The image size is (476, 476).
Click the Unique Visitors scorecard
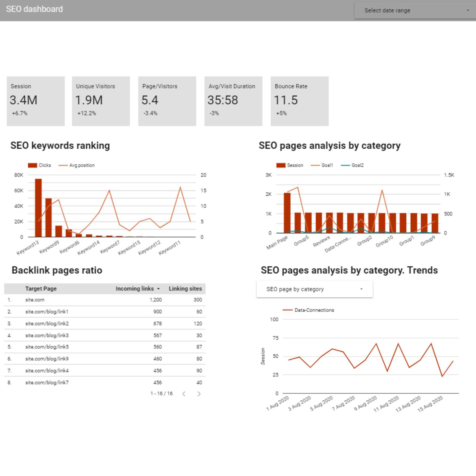tap(101, 101)
